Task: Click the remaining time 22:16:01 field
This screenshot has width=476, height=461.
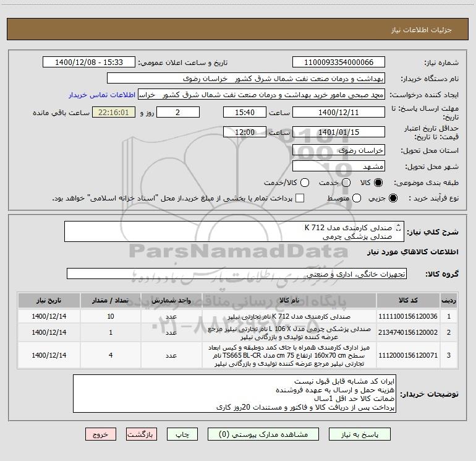Action: coord(114,113)
